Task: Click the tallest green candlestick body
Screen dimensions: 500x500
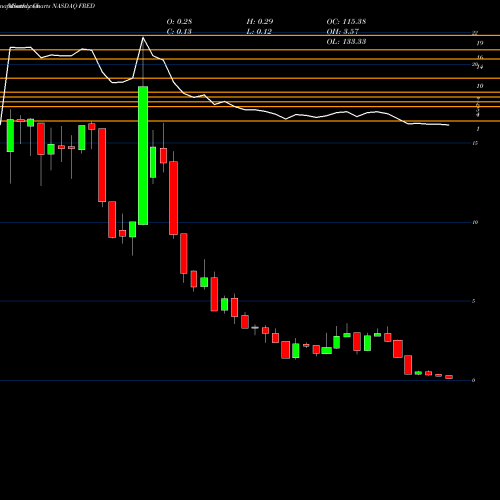Action: point(143,155)
